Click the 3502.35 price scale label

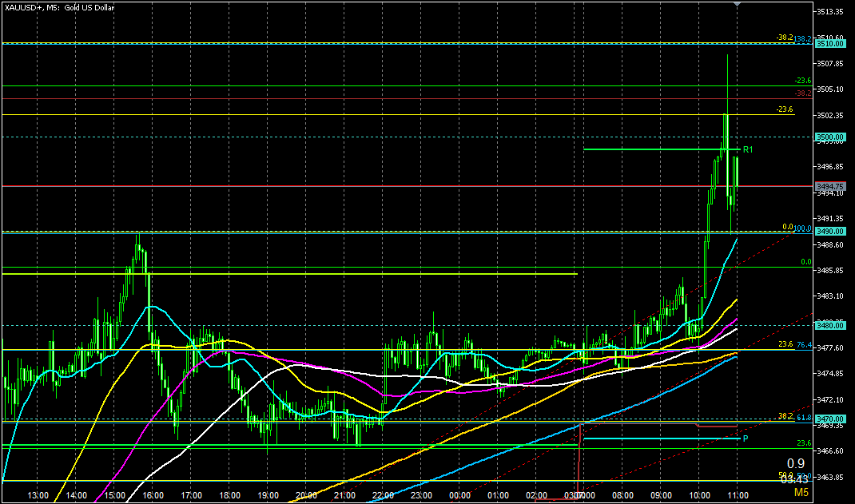point(830,115)
